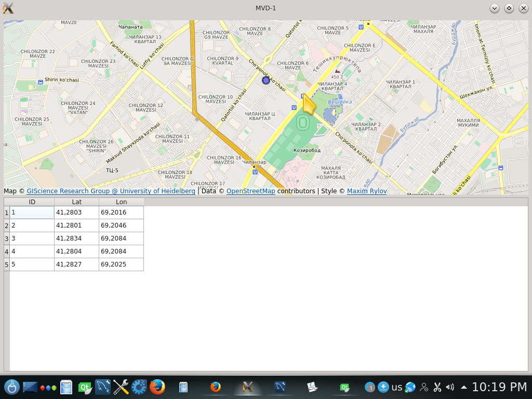Screen dimensions: 532x399
Task: Select row 3 via its row header
Action: [x=7, y=238]
